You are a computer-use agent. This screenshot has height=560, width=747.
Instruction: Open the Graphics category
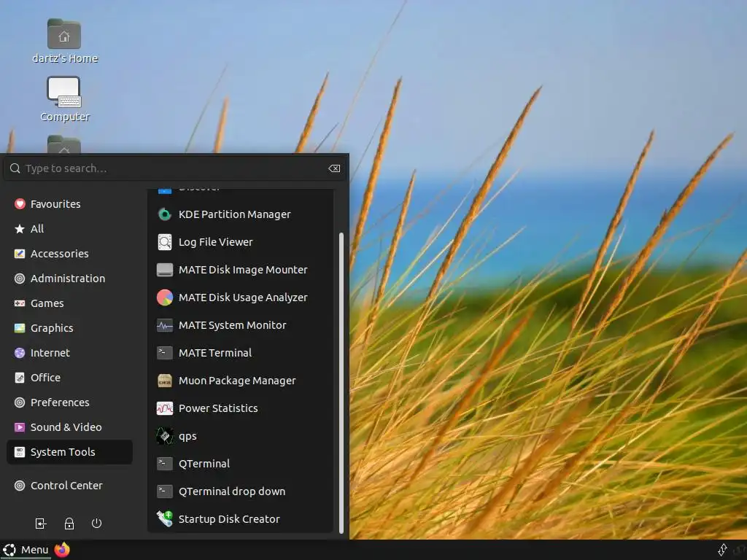69,327
